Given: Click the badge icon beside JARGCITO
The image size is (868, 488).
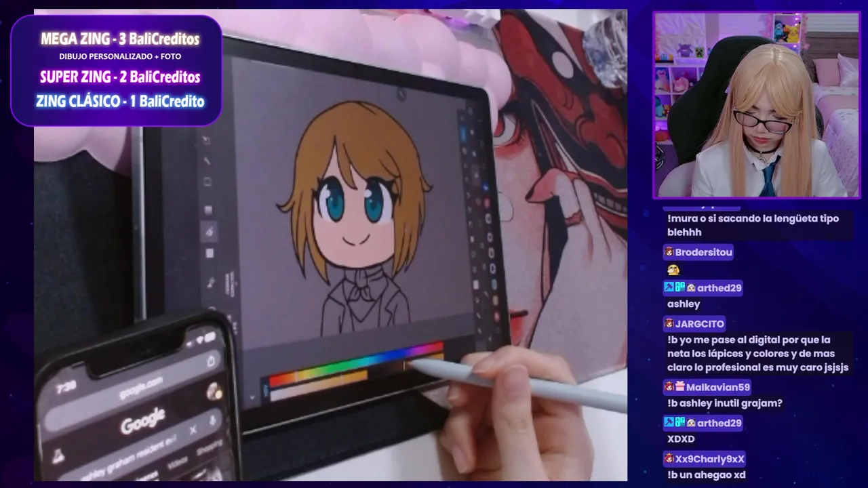Looking at the screenshot, I should (669, 324).
